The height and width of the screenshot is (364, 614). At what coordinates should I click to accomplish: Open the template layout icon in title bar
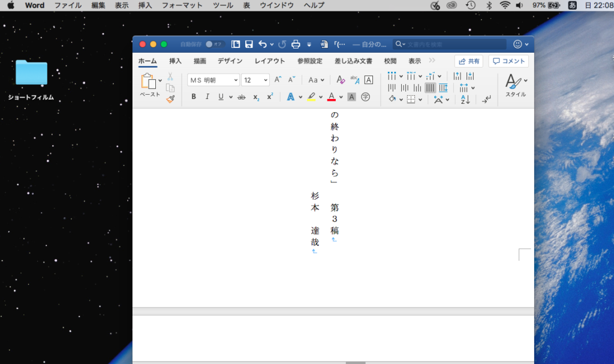coord(235,44)
